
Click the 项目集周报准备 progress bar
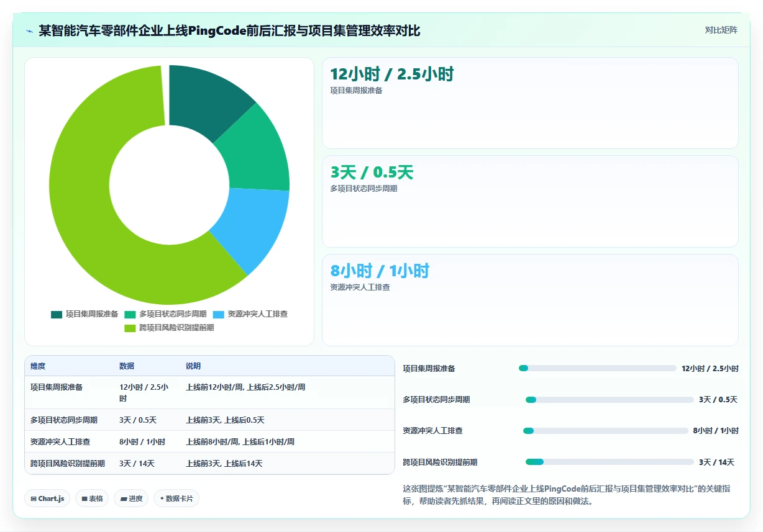pyautogui.click(x=597, y=368)
